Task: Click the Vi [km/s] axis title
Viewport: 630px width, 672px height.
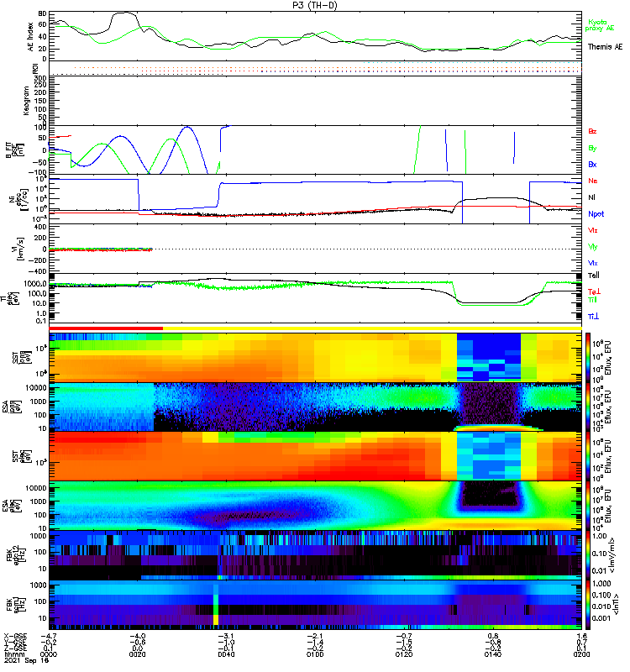Action: tap(19, 249)
